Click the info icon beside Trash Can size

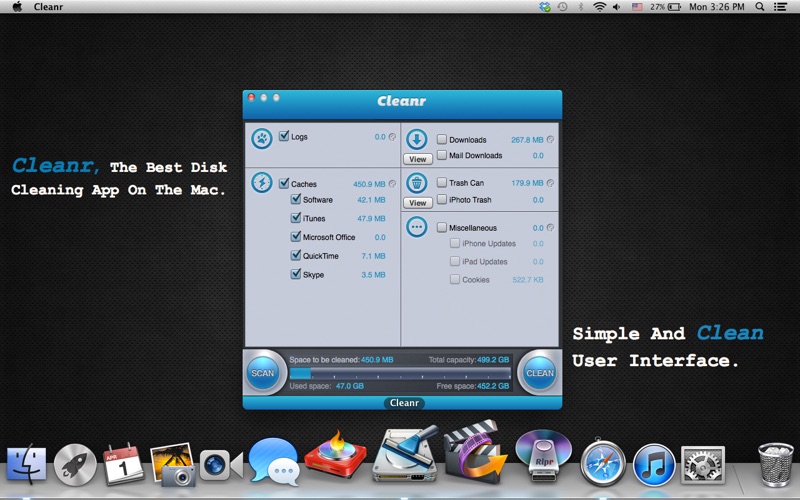[x=550, y=183]
